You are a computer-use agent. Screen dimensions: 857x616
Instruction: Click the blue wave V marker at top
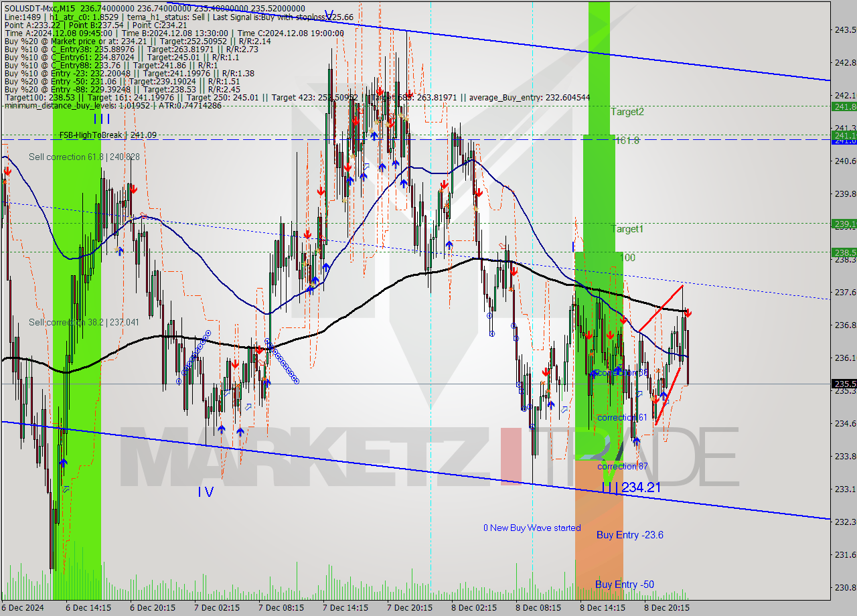328,14
